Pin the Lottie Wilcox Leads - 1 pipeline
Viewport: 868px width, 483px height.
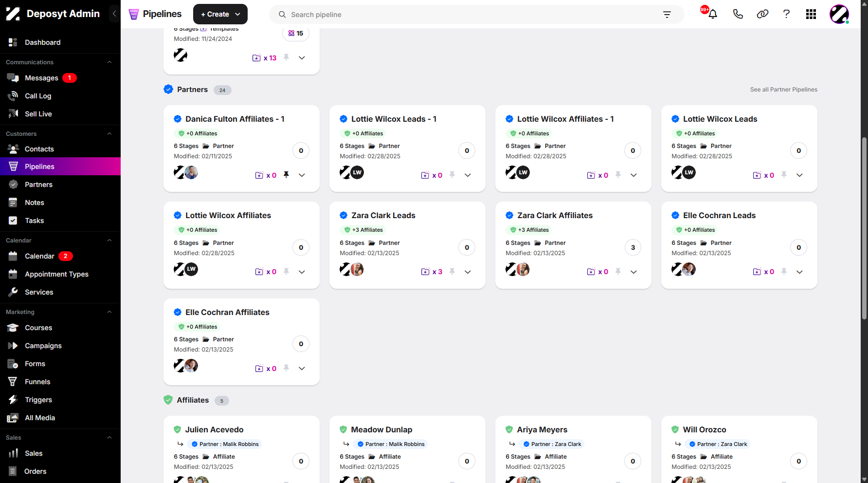pos(452,175)
